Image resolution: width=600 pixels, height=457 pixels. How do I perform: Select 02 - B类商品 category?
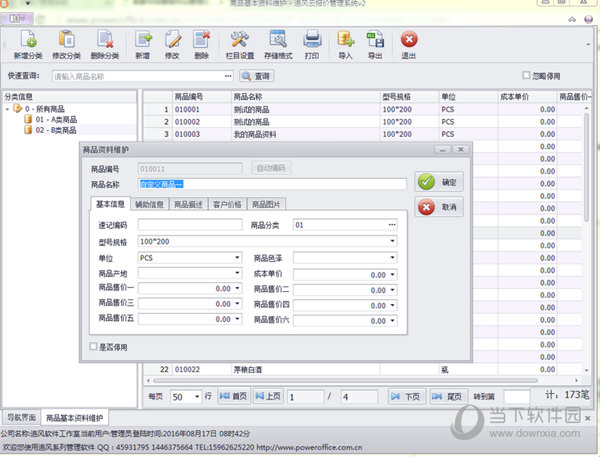coord(56,130)
